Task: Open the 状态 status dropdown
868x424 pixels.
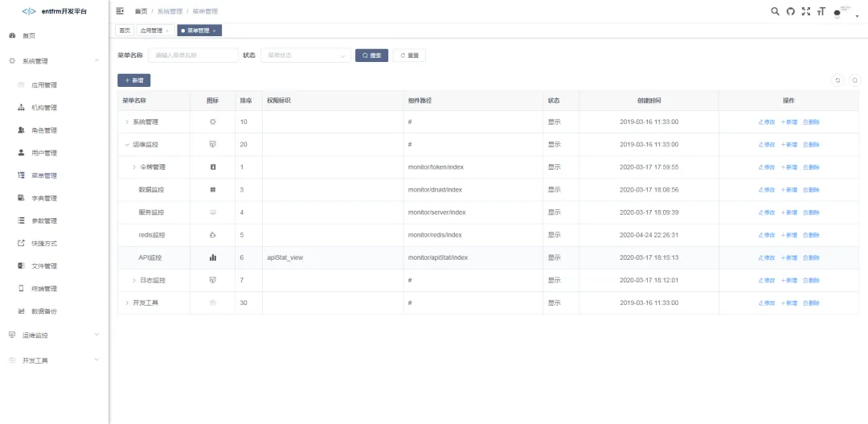Action: 305,56
